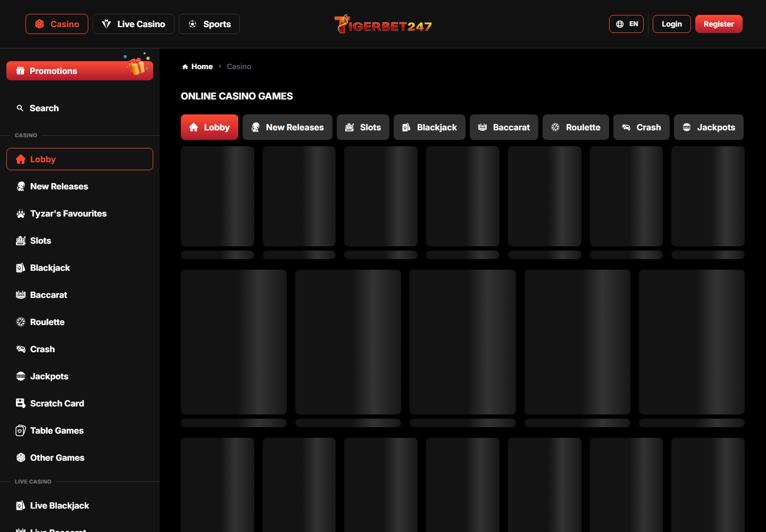Screen dimensions: 766x532
Task: Select the Lobby category tab
Action: 210,127
